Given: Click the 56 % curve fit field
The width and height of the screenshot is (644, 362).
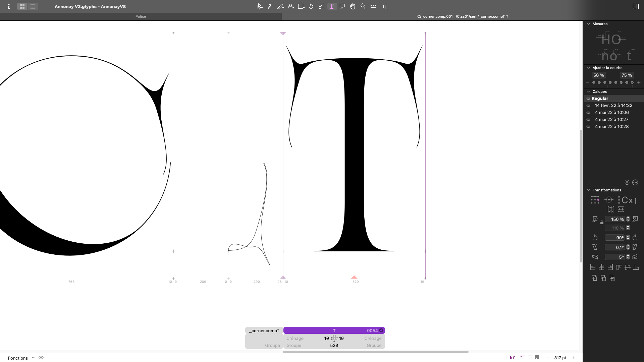Looking at the screenshot, I should (x=598, y=75).
